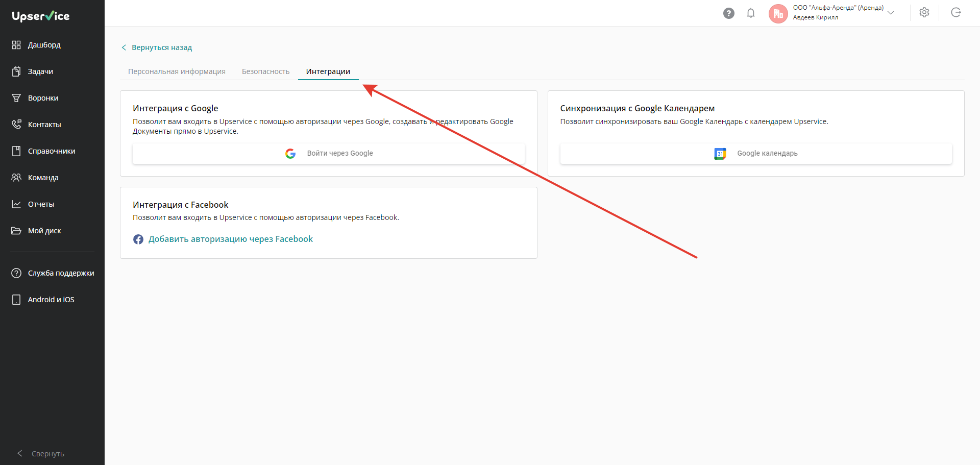Switch to Безопасность tab
This screenshot has height=465, width=980.
click(265, 71)
